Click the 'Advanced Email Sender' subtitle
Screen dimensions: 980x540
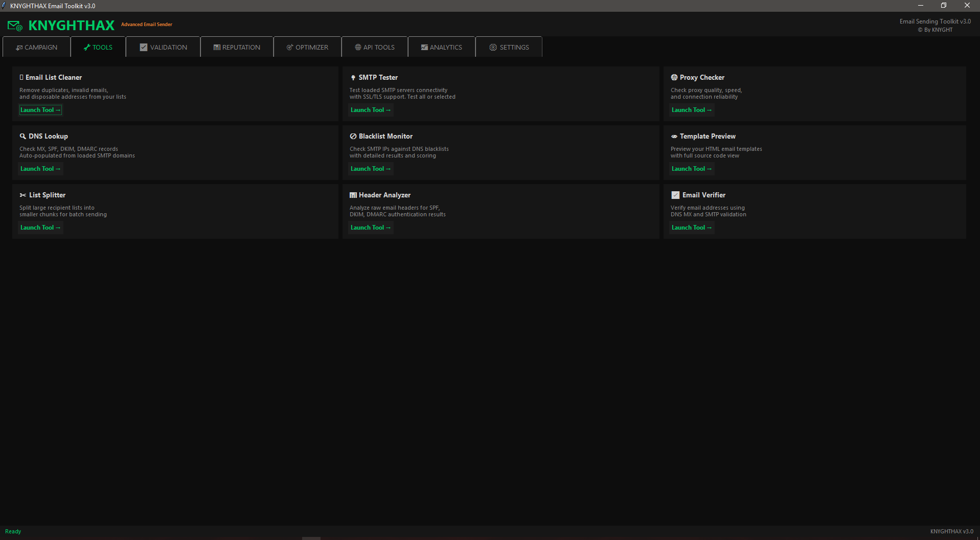pyautogui.click(x=147, y=25)
